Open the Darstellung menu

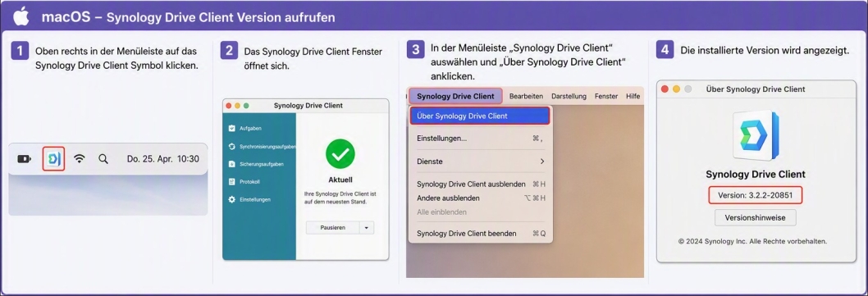569,96
